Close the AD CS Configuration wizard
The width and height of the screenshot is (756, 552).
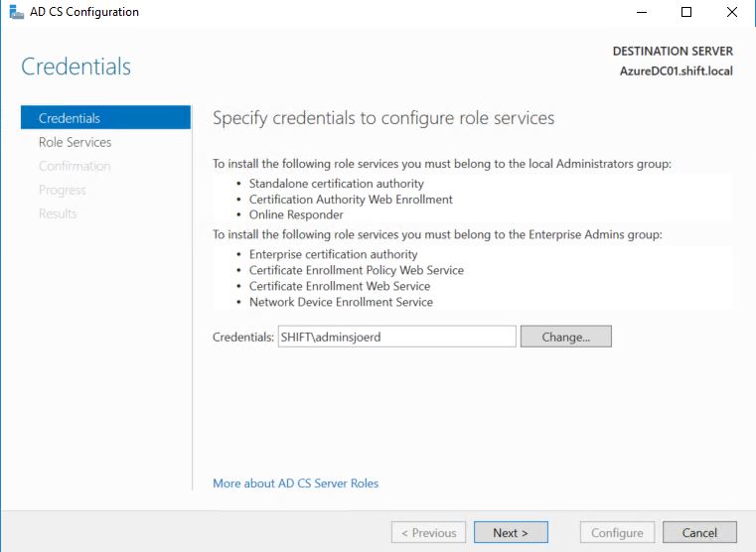click(731, 13)
